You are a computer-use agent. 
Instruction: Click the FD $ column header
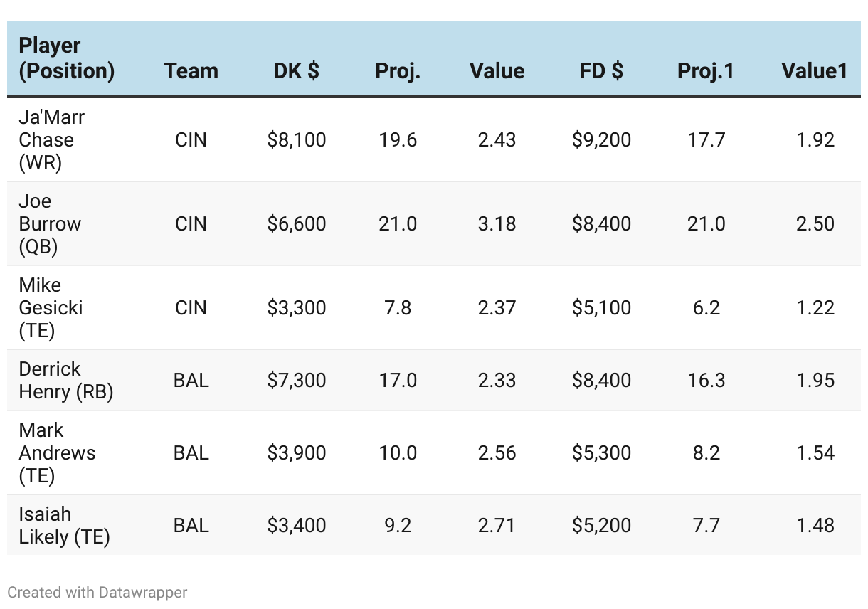(601, 71)
